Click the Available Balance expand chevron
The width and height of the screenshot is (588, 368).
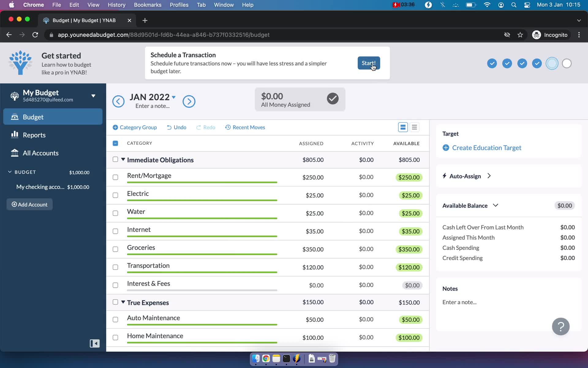(496, 206)
